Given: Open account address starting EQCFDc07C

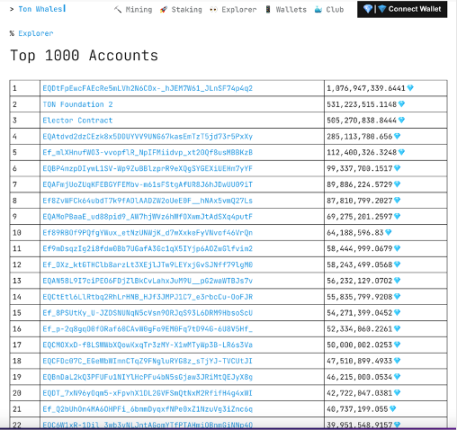Looking at the screenshot, I should pyautogui.click(x=147, y=361).
